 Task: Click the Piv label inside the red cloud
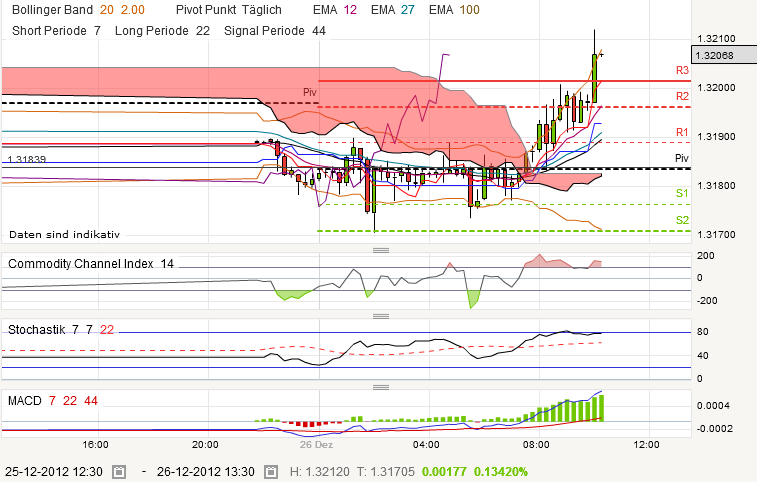click(x=309, y=92)
